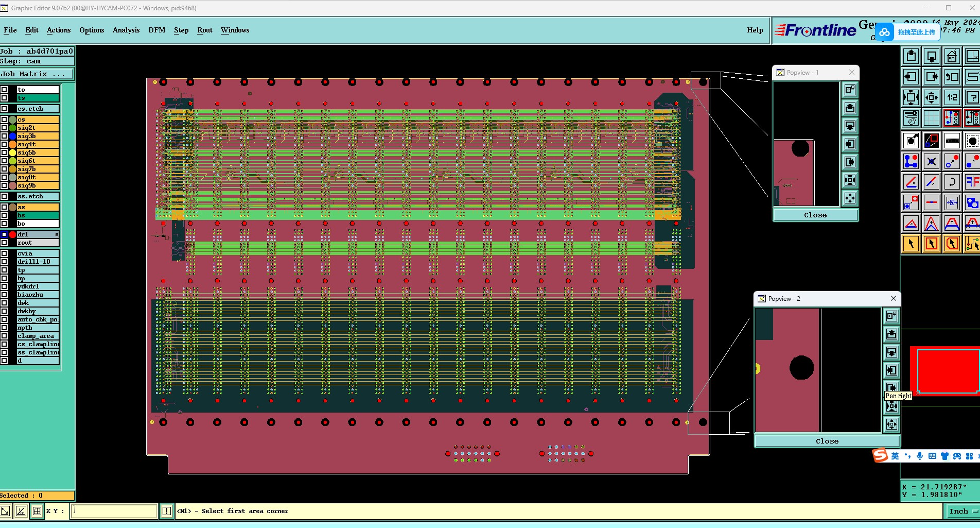Click the Close button in Popview 1
This screenshot has width=980, height=528.
click(x=816, y=215)
